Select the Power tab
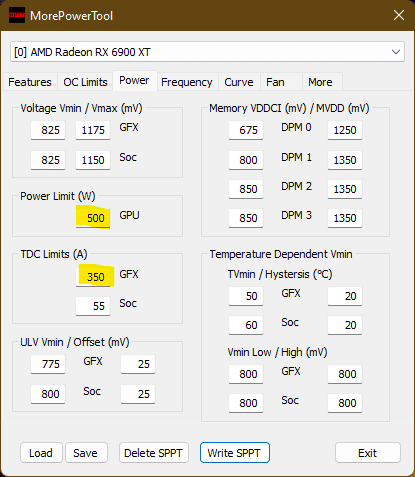This screenshot has height=477, width=415. coord(134,81)
